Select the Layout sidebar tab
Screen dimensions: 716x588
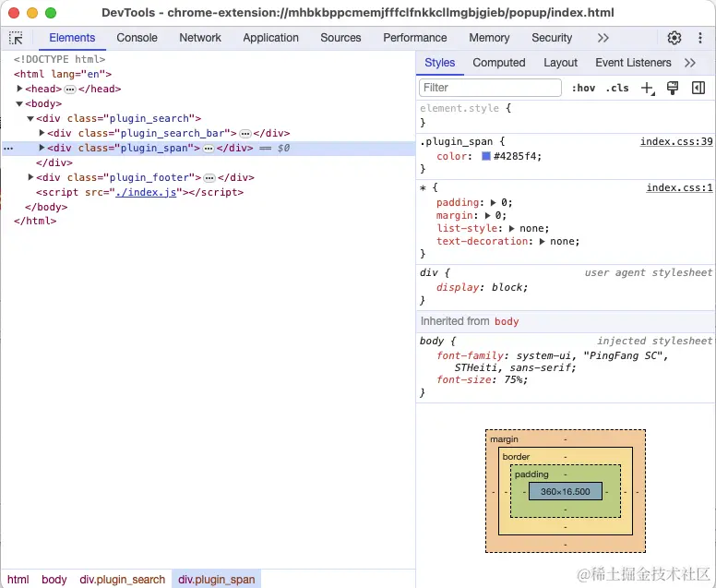560,63
